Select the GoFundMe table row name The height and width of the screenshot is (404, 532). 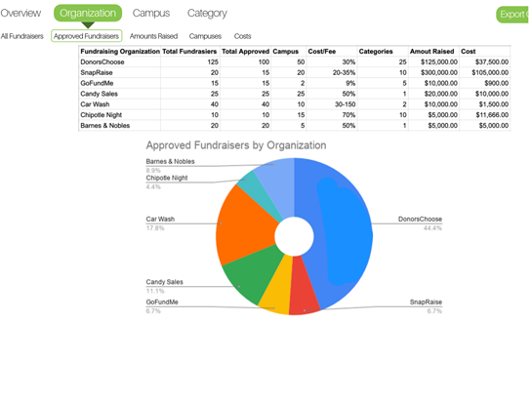point(97,83)
